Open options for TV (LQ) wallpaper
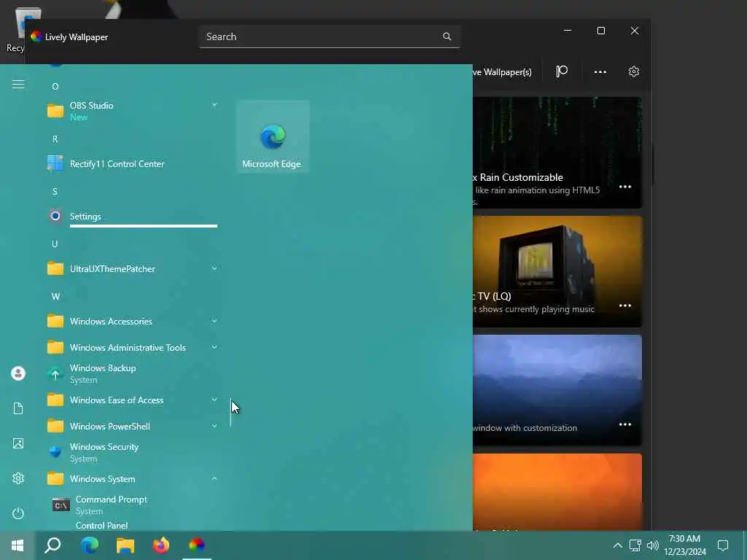Viewport: 747px width, 560px height. pyautogui.click(x=625, y=306)
